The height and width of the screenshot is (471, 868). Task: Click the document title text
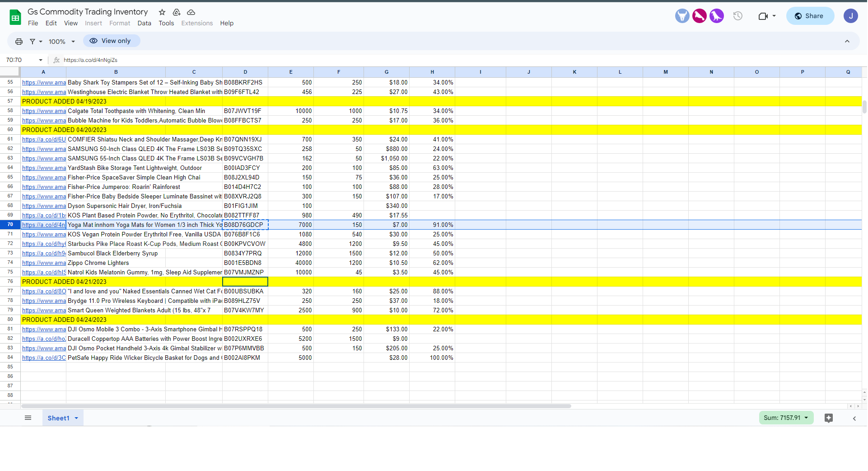[88, 12]
